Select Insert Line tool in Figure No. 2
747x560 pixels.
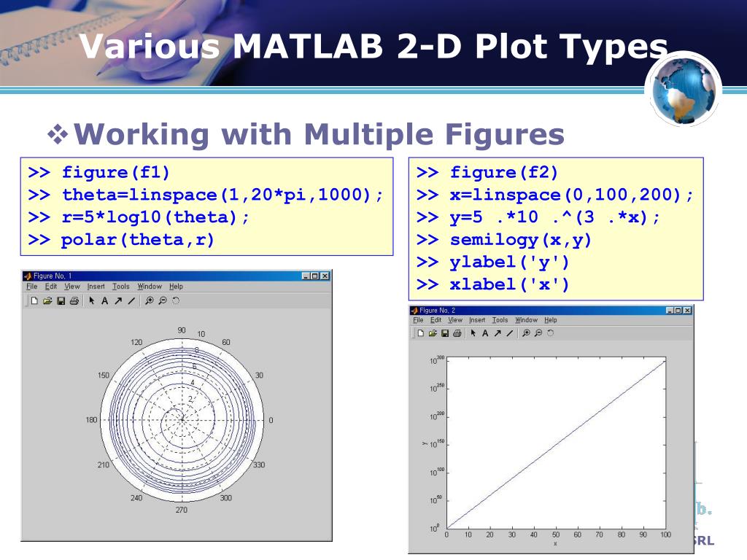point(510,332)
